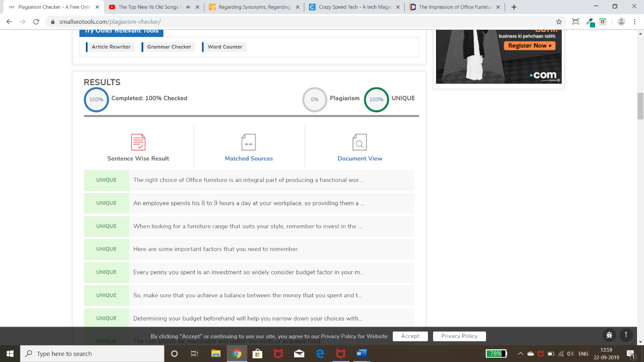Screen dimensions: 644x362
Task: Mute the YouTube tab using the speaker icon
Action: point(188,7)
